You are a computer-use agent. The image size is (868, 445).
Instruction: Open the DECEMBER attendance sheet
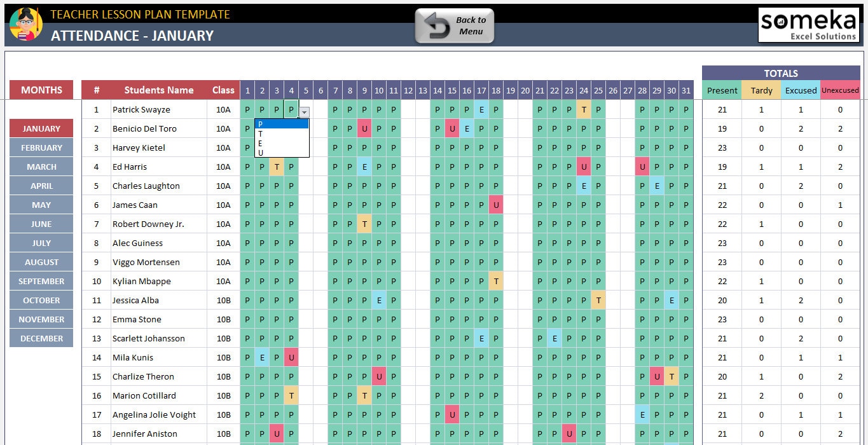tap(41, 338)
